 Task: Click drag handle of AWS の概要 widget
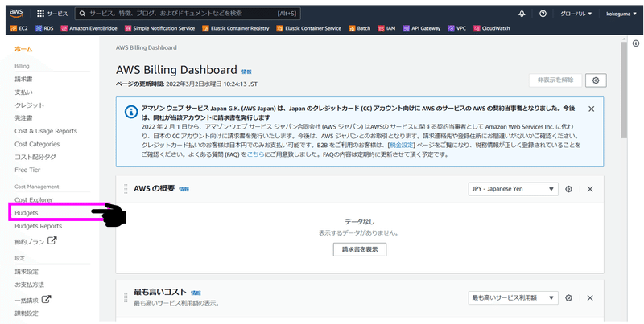(126, 189)
